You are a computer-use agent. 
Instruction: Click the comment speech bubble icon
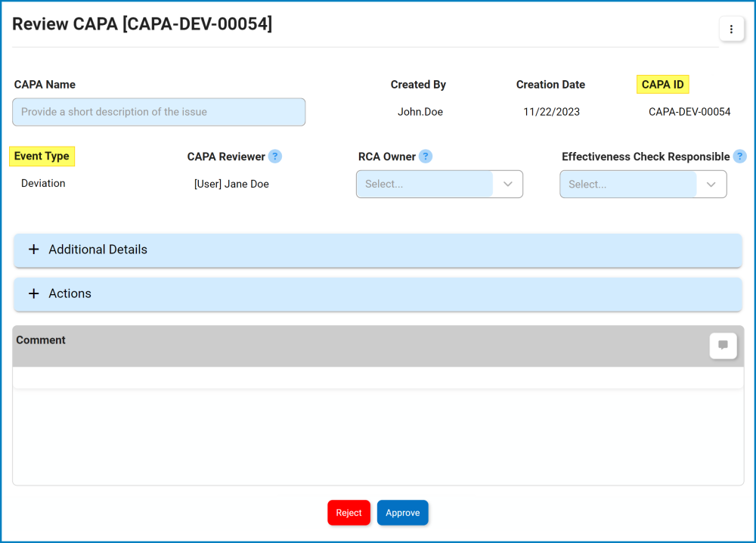point(723,346)
